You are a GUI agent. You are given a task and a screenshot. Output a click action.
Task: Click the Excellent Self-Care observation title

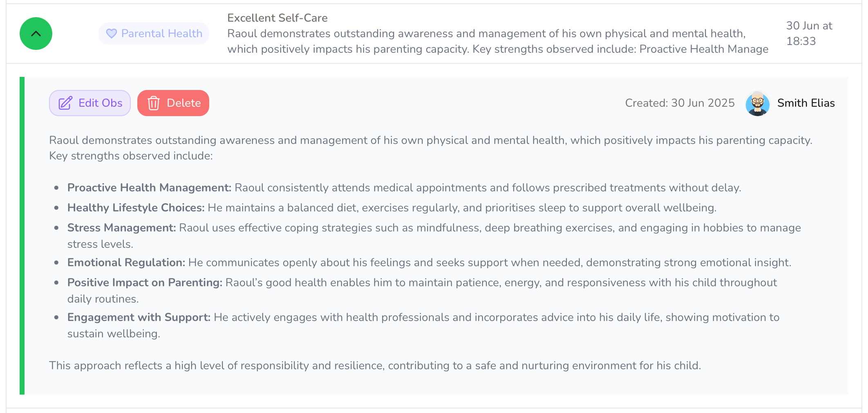pos(277,18)
